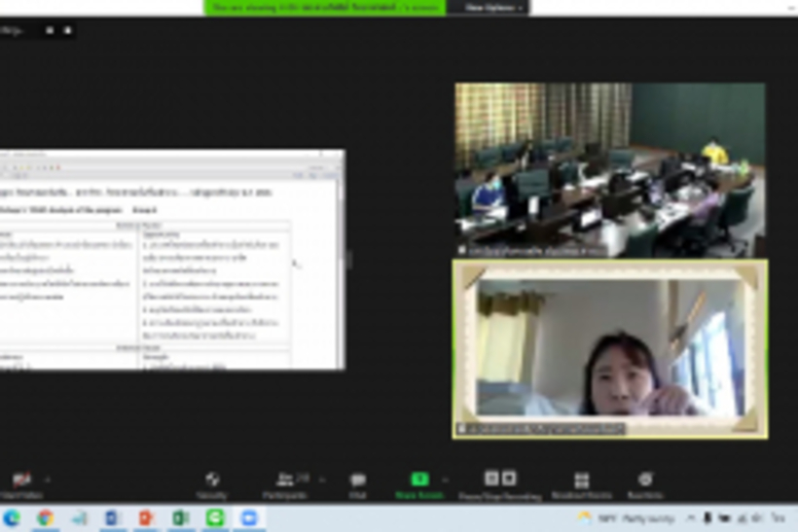The height and width of the screenshot is (532, 798).
Task: Click the Start Video camera icon
Action: pos(21,479)
